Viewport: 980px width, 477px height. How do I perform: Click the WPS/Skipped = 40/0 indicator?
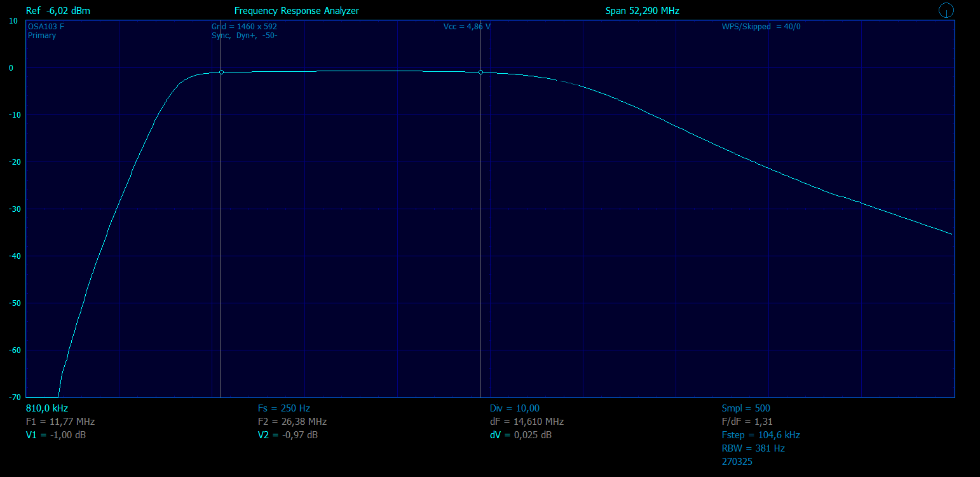761,27
